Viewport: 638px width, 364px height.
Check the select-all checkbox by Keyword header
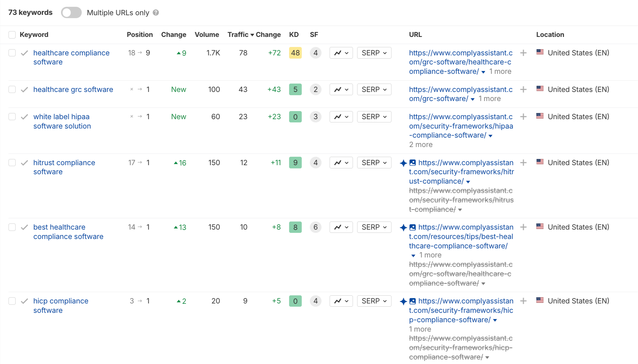pyautogui.click(x=12, y=35)
